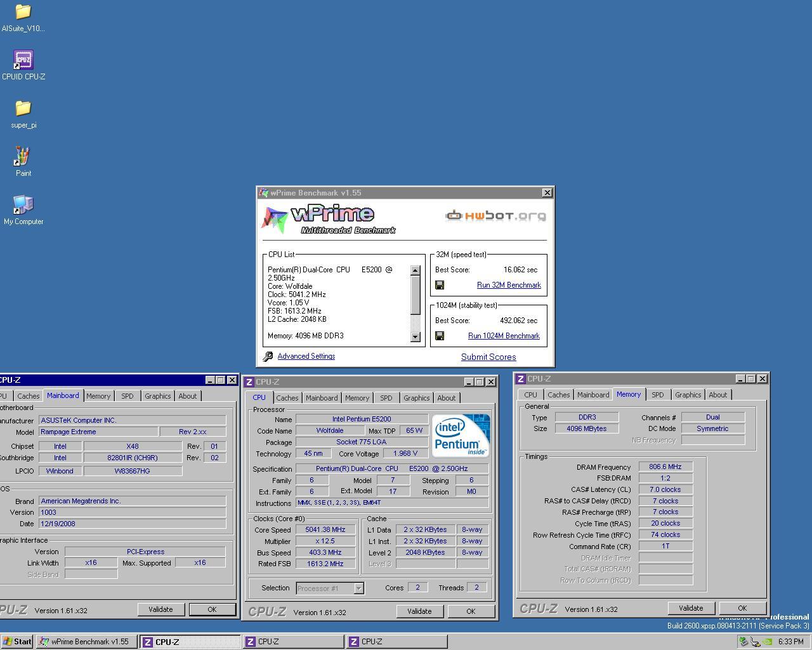Open About tab in Mainboard CPU-Z window
The width and height of the screenshot is (812, 650).
coord(188,396)
